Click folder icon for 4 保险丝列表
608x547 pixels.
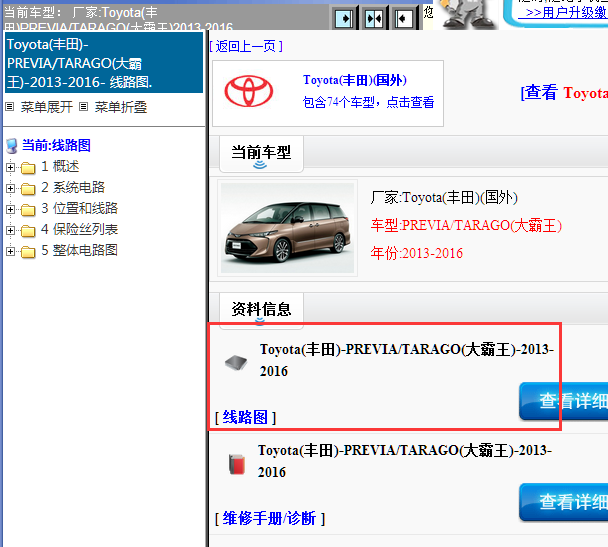(x=28, y=230)
